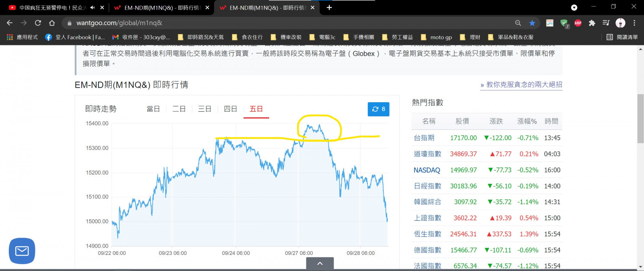The height and width of the screenshot is (271, 644).
Task: Select the 四日 chart range
Action: coord(231,109)
